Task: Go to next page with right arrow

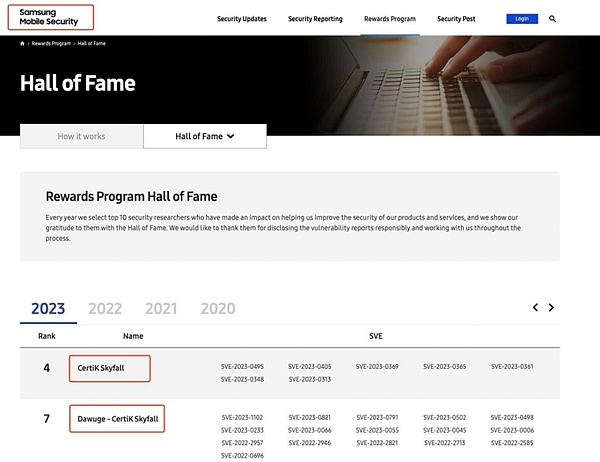Action: 551,308
